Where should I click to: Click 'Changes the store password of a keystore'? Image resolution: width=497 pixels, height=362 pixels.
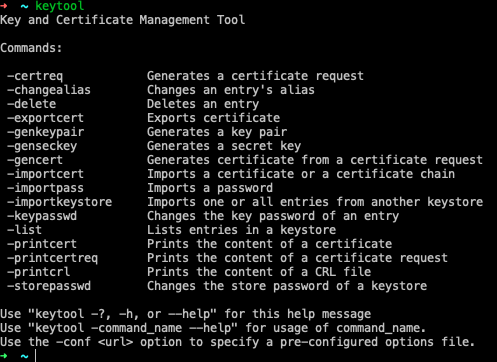pos(287,286)
